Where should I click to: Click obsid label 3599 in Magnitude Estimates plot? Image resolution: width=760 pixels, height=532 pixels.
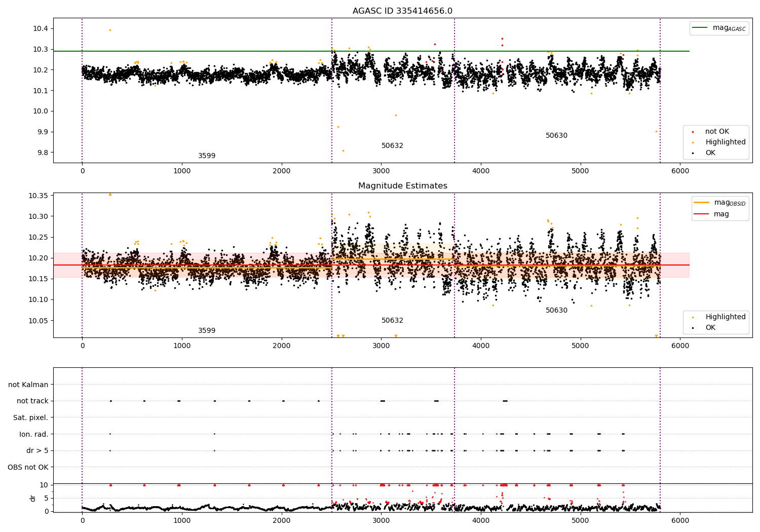(x=207, y=330)
